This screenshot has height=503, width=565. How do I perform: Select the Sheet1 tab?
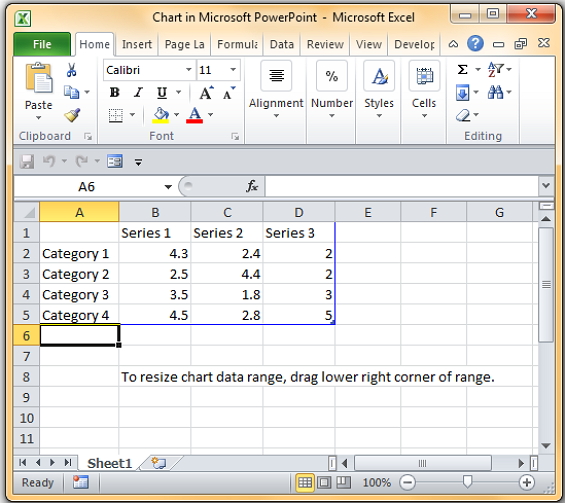pyautogui.click(x=110, y=463)
